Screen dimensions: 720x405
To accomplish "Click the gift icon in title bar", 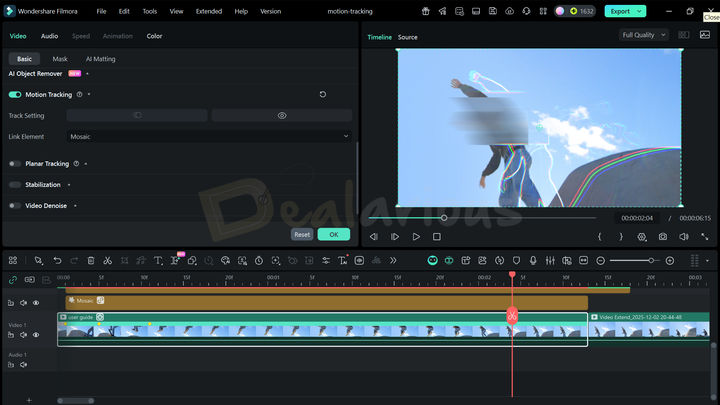I will click(x=426, y=11).
